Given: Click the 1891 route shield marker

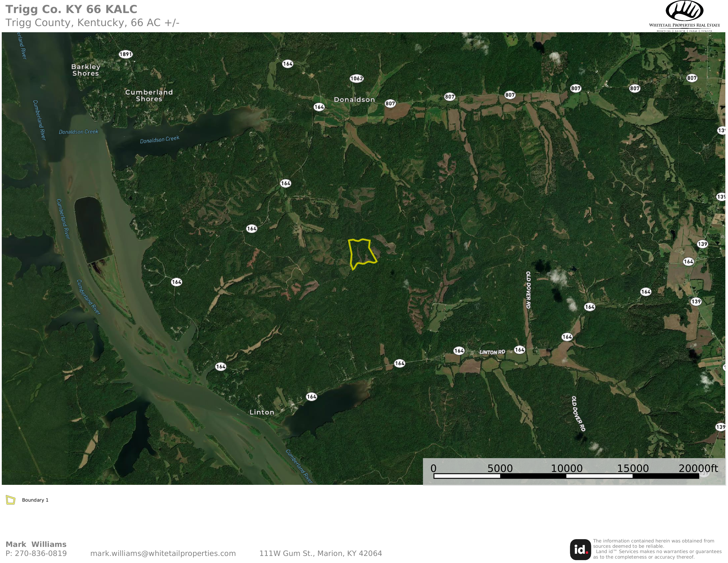Looking at the screenshot, I should click(x=126, y=54).
